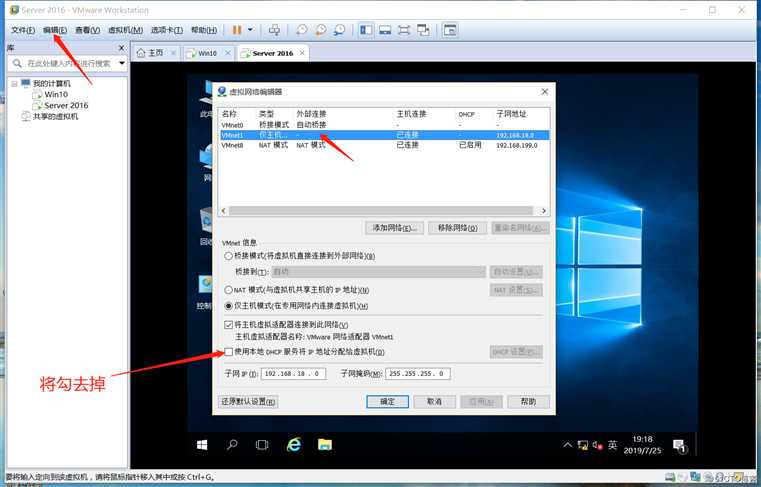The height and width of the screenshot is (487, 761).
Task: Click the thumbnail bar view icon
Action: [x=385, y=30]
